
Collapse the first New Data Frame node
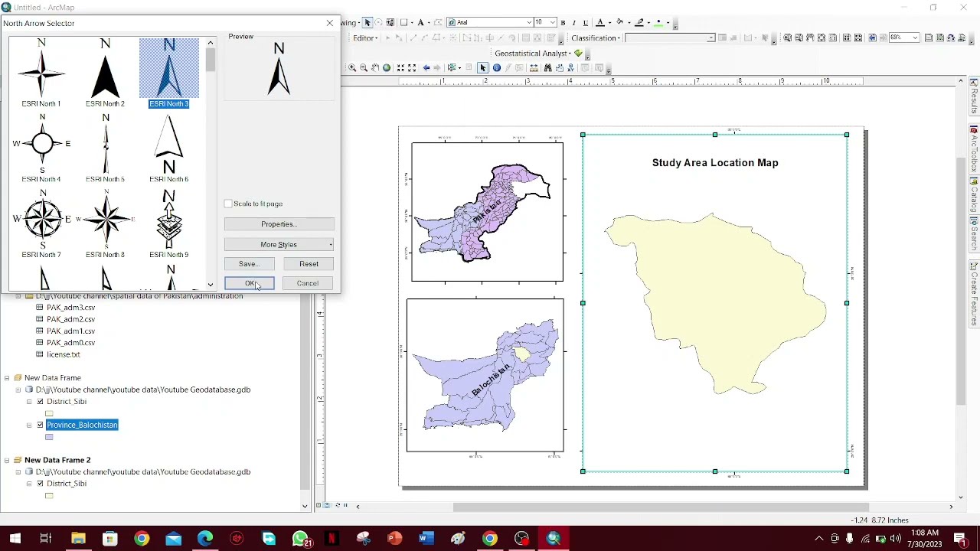(7, 378)
